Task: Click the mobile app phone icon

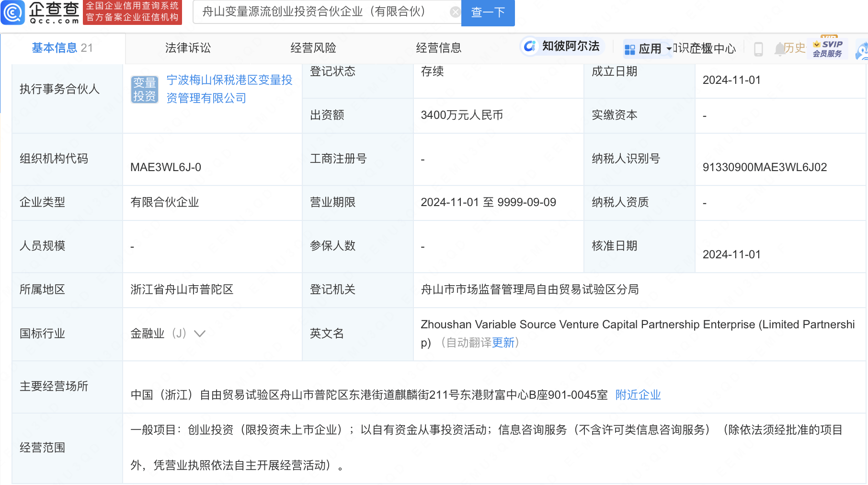Action: pos(758,49)
